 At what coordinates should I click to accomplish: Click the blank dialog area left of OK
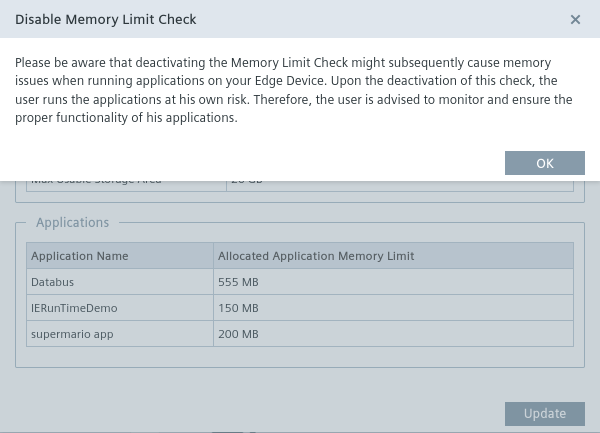point(250,163)
